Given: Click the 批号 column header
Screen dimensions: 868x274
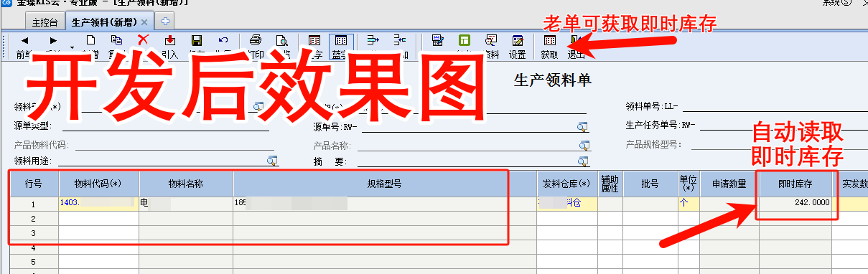Looking at the screenshot, I should 650,184.
